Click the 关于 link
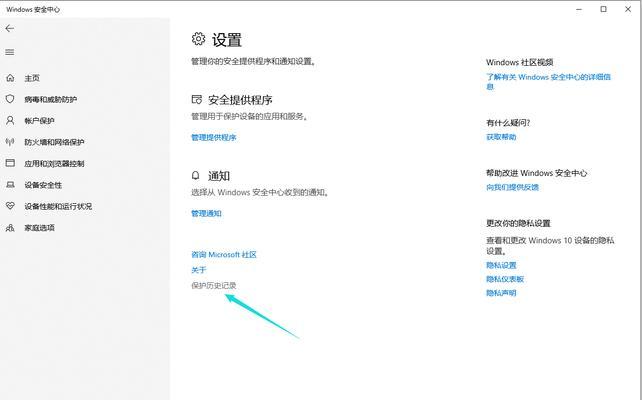 [199, 269]
